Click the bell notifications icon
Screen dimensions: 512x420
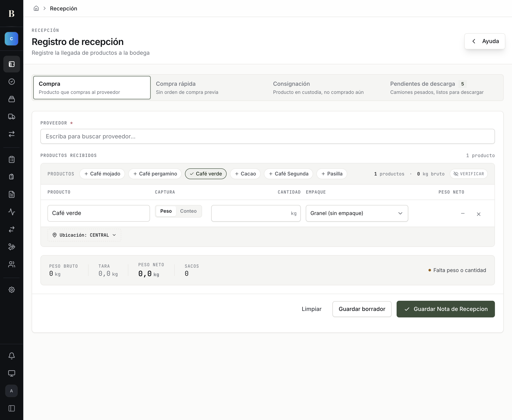point(12,356)
